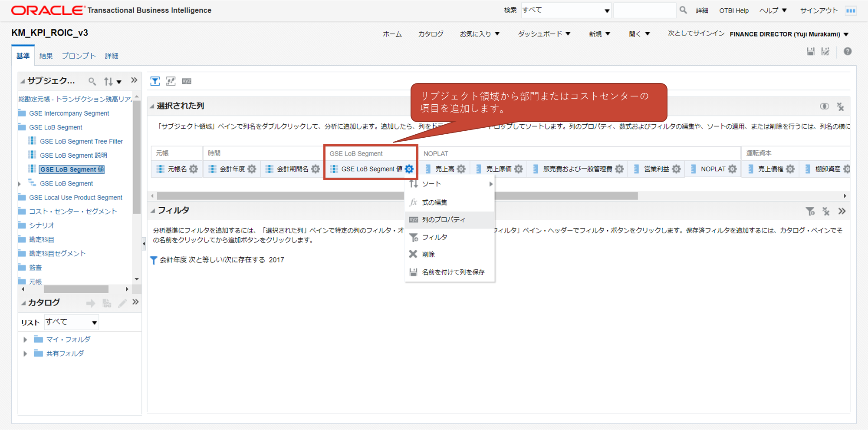Open the gear menu for 元帳名 column
The height and width of the screenshot is (431, 868).
tap(194, 169)
